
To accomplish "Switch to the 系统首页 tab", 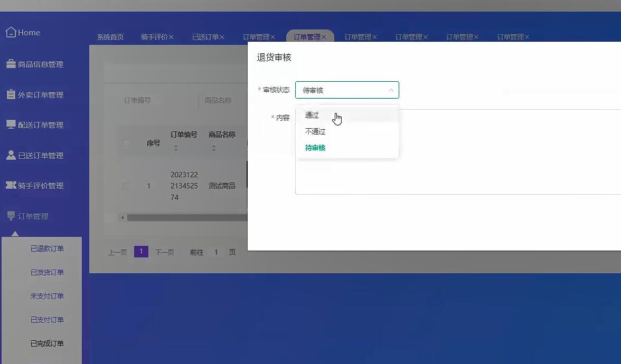I will (x=110, y=37).
